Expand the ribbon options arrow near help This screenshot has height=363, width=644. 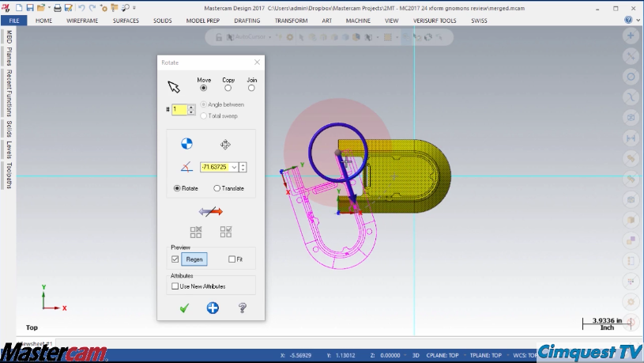coord(638,20)
